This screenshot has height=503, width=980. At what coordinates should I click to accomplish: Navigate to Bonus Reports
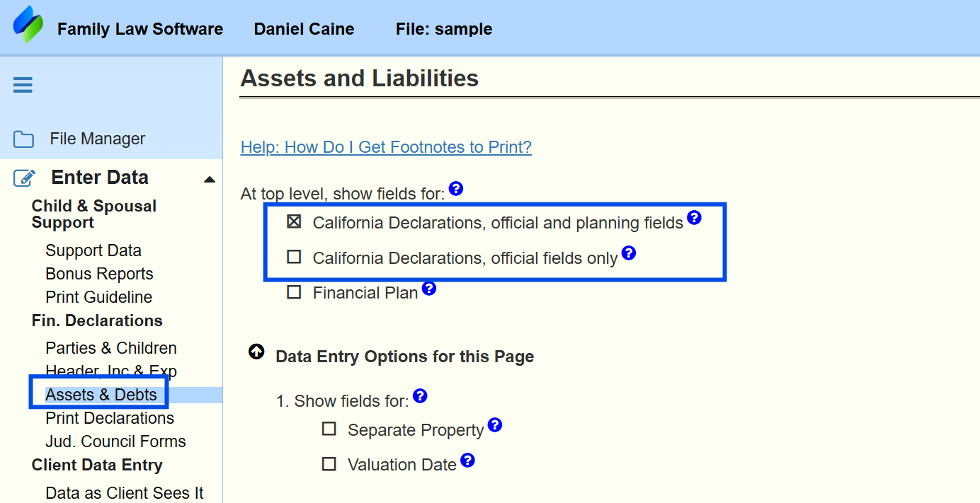pyautogui.click(x=99, y=273)
